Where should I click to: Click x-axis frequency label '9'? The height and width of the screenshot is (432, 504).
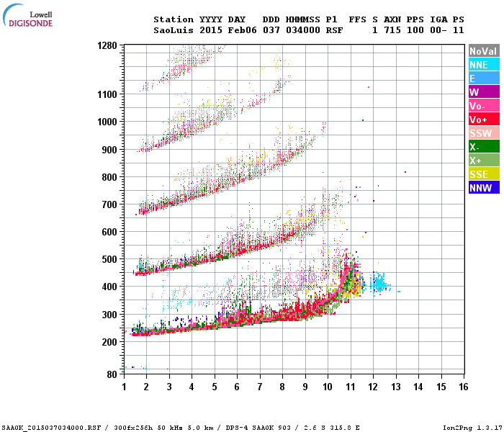pyautogui.click(x=305, y=387)
